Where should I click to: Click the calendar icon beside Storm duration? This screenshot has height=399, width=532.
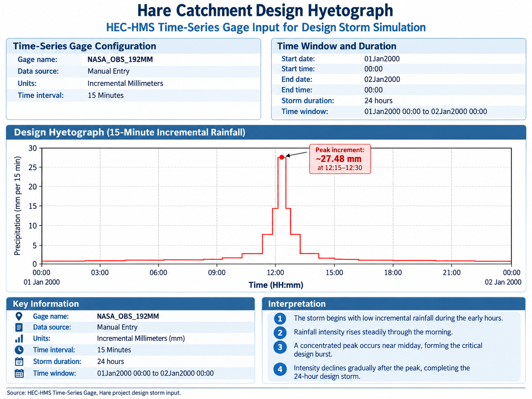pos(19,362)
